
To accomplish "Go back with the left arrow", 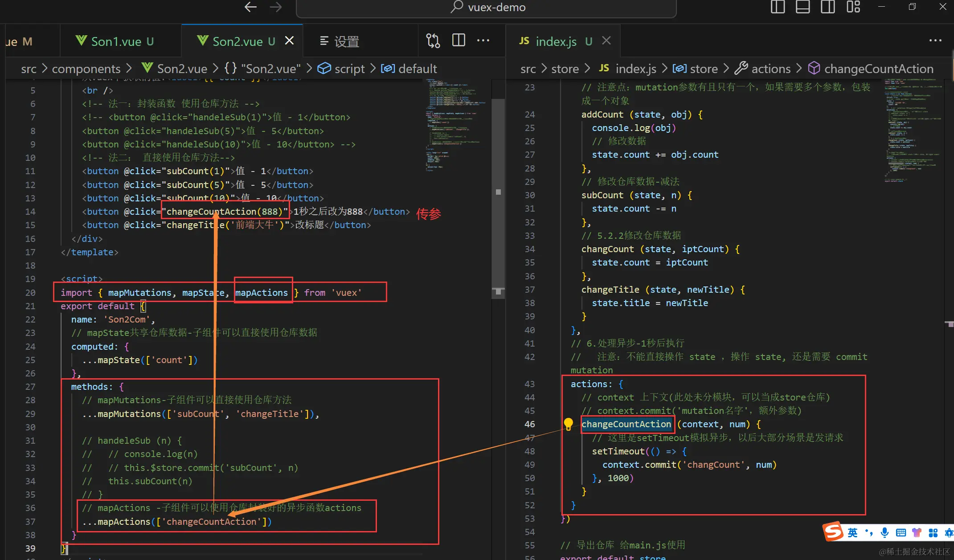I will click(x=251, y=7).
